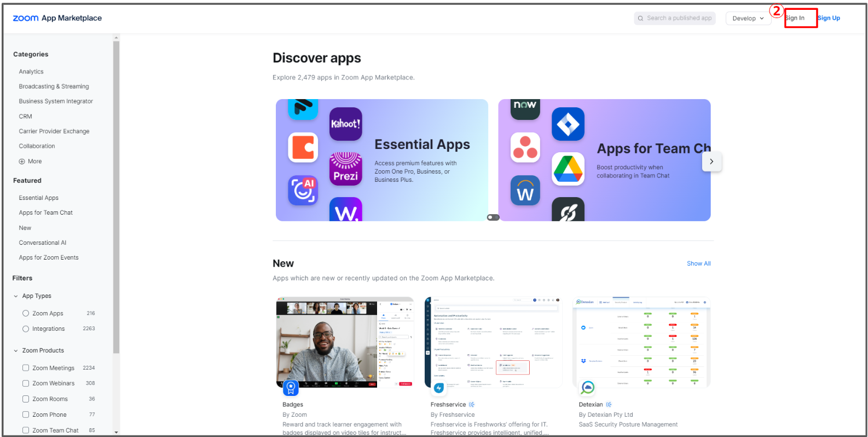Open the Develop dropdown
The width and height of the screenshot is (868, 437).
point(748,18)
